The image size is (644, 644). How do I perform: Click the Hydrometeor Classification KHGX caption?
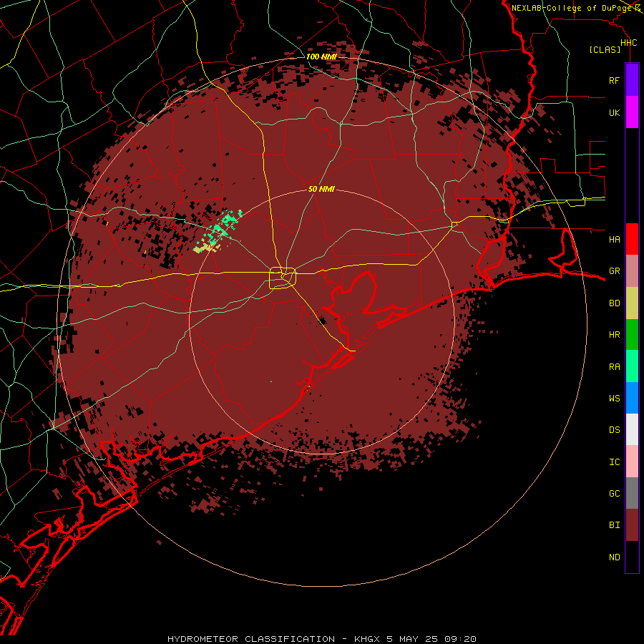point(322,639)
